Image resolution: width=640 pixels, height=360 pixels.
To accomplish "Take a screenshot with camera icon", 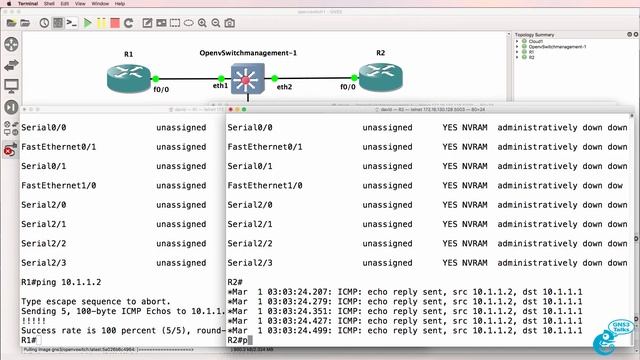I will click(230, 23).
